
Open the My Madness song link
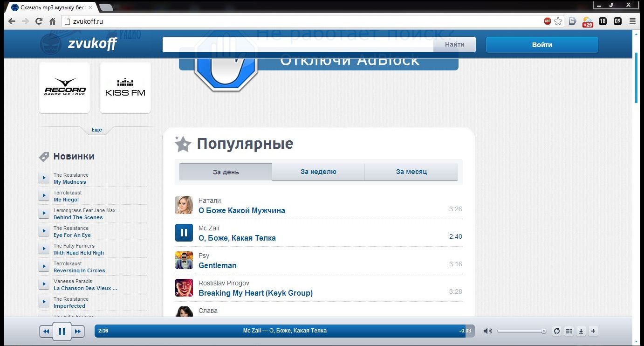click(x=70, y=182)
